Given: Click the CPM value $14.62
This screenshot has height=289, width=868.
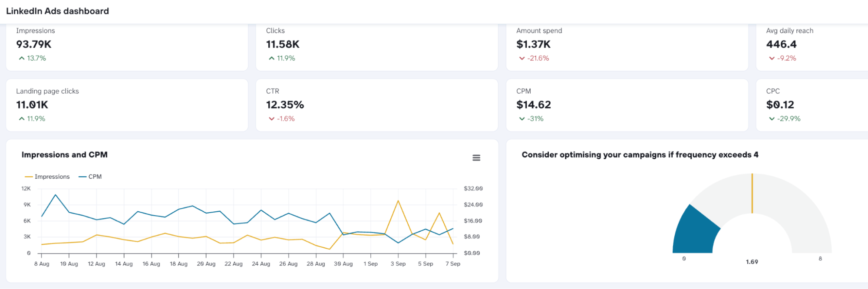Looking at the screenshot, I should (x=534, y=105).
